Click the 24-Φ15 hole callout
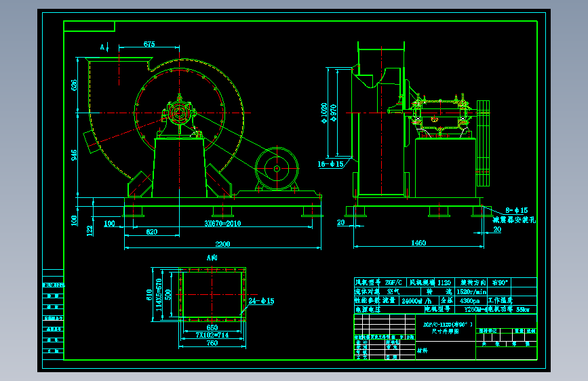 click(x=261, y=301)
